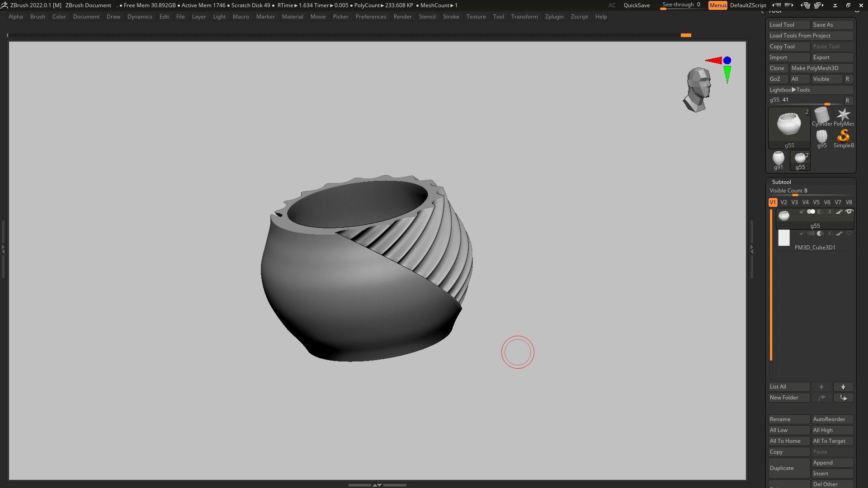
Task: Click the move subtool down arrow
Action: tap(843, 387)
